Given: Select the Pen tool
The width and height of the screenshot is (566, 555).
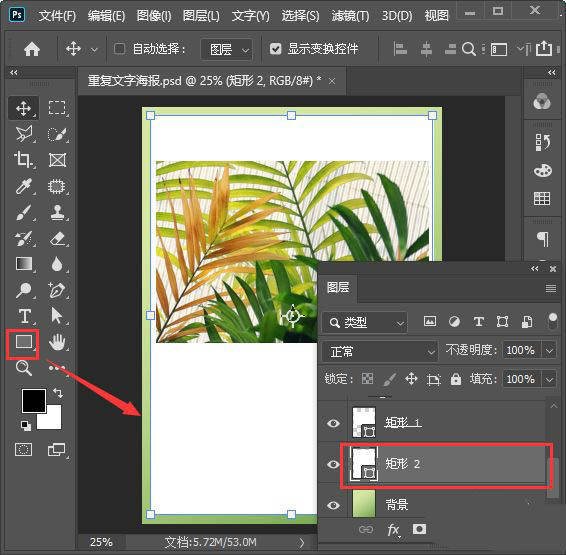Looking at the screenshot, I should click(57, 290).
